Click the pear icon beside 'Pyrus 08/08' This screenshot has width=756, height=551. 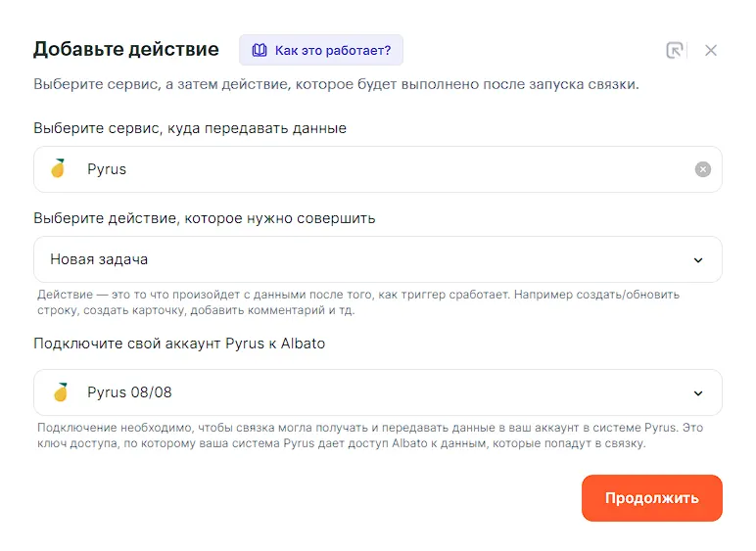(61, 392)
